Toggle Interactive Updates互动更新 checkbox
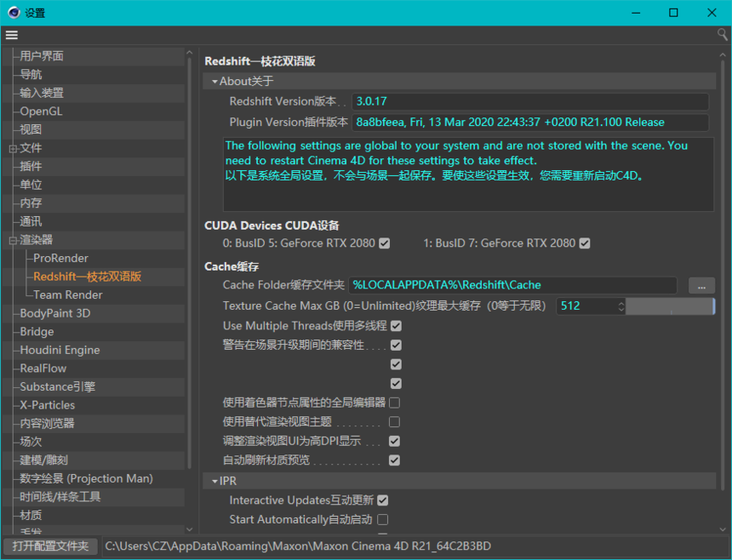The height and width of the screenshot is (560, 732). point(383,500)
